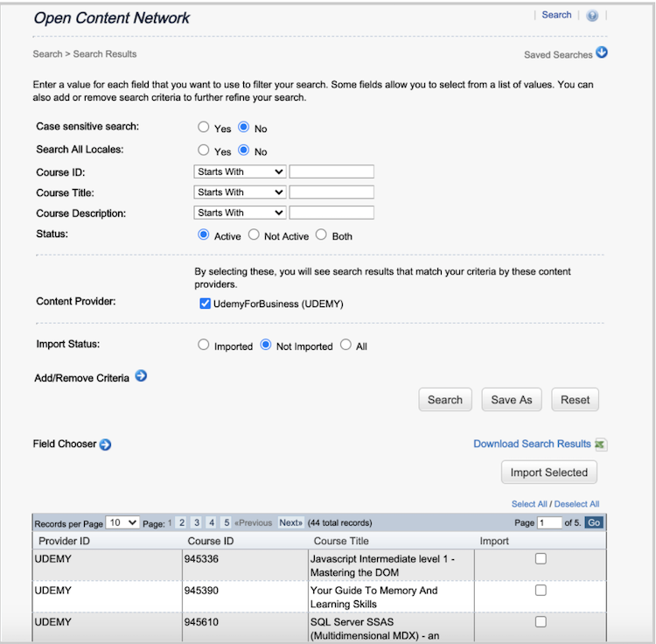Expand Course Title match type dropdown
Screen dimensions: 656x644
(240, 192)
